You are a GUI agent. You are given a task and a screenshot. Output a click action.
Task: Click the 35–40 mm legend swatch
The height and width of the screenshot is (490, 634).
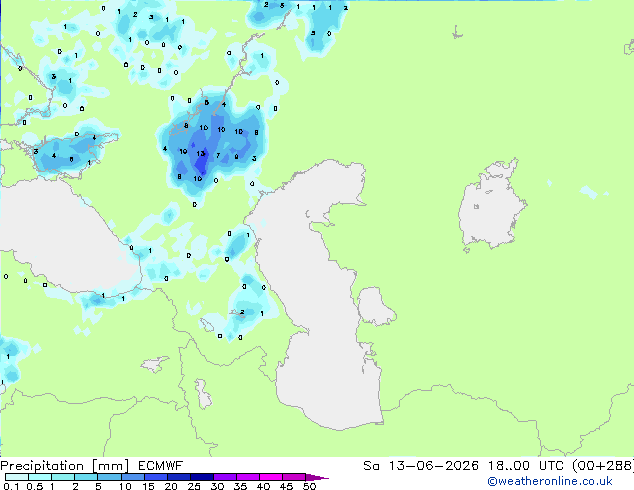pyautogui.click(x=247, y=477)
